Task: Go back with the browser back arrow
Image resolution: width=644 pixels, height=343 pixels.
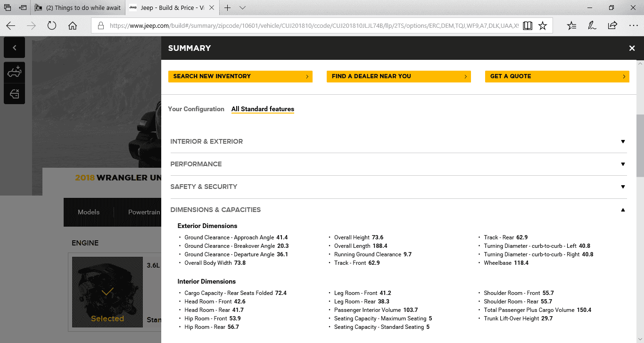Action: coord(10,25)
